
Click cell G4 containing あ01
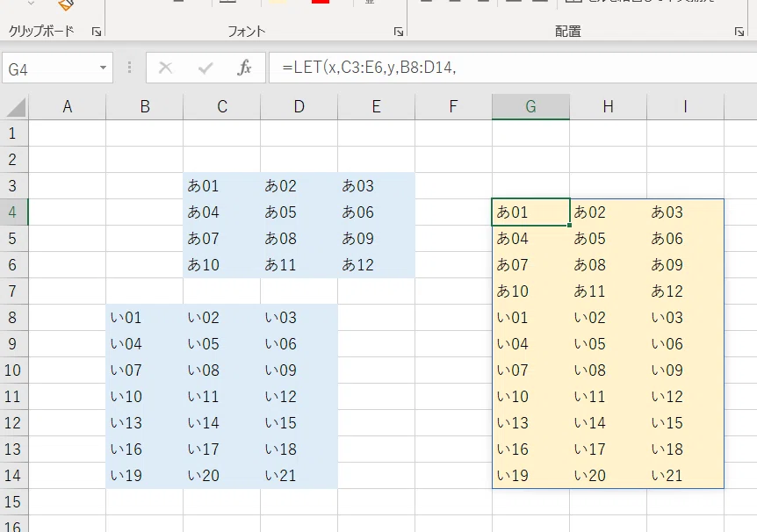[x=531, y=212]
